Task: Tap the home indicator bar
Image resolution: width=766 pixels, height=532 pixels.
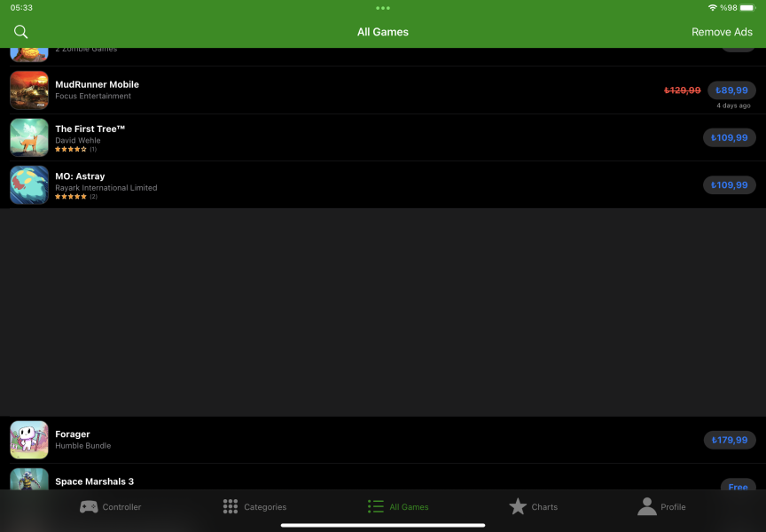Action: [x=383, y=526]
